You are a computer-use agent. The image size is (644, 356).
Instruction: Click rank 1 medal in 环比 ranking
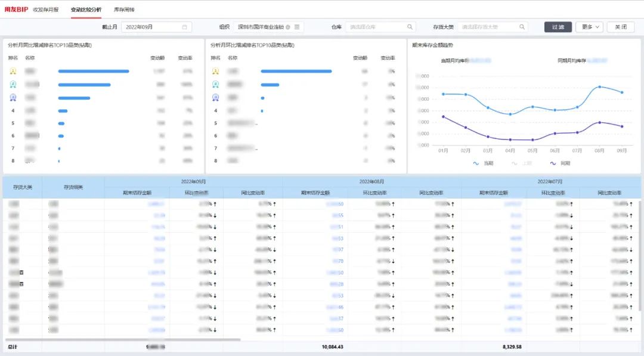click(x=216, y=71)
